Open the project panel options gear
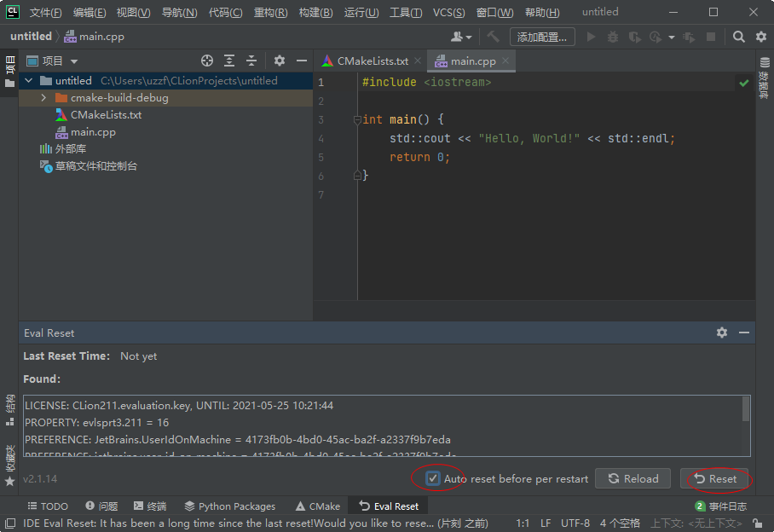 pyautogui.click(x=280, y=61)
